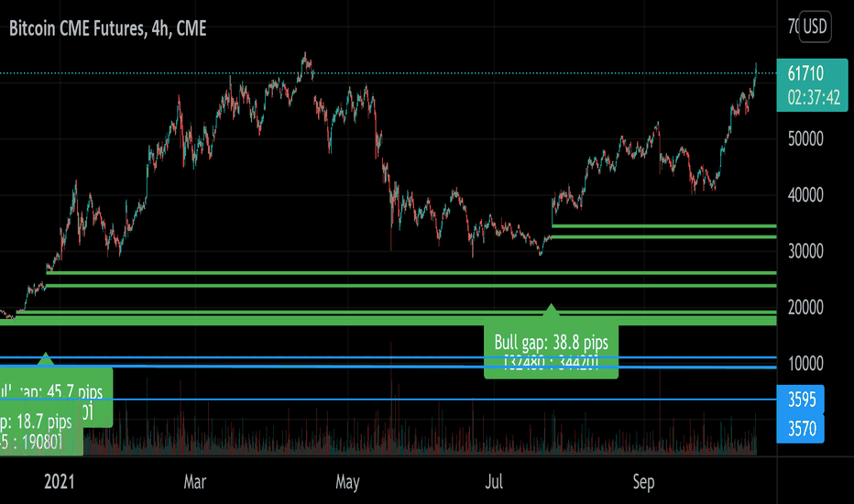Click the May time axis label
This screenshot has height=504, width=854.
tap(347, 482)
